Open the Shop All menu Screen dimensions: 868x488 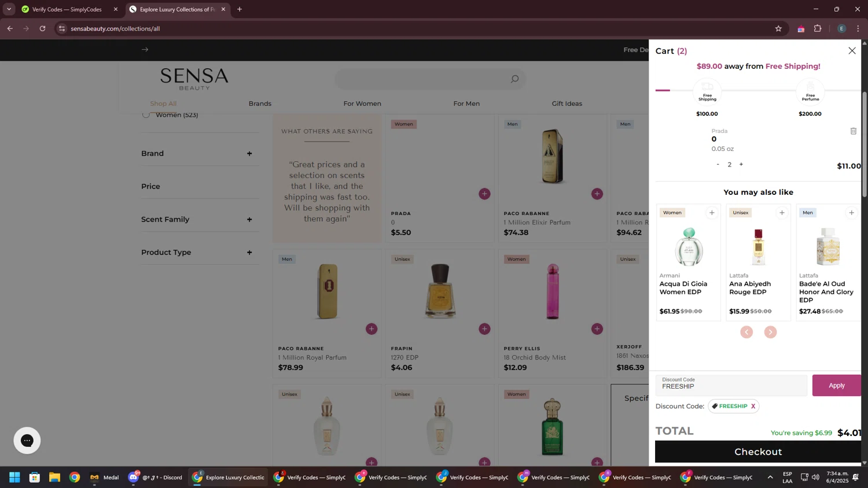[163, 103]
